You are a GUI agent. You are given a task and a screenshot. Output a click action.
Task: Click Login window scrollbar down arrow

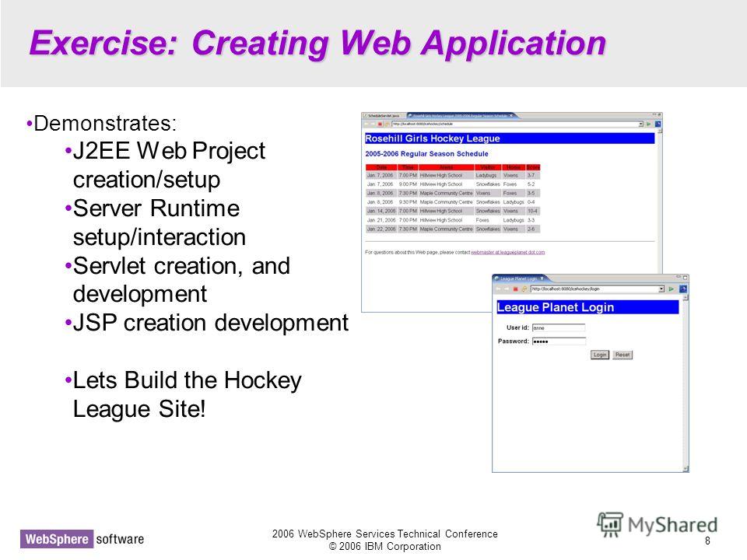pyautogui.click(x=686, y=469)
